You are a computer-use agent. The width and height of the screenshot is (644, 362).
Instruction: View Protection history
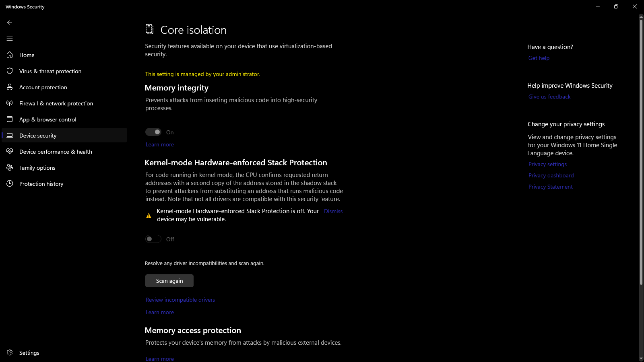64,183
